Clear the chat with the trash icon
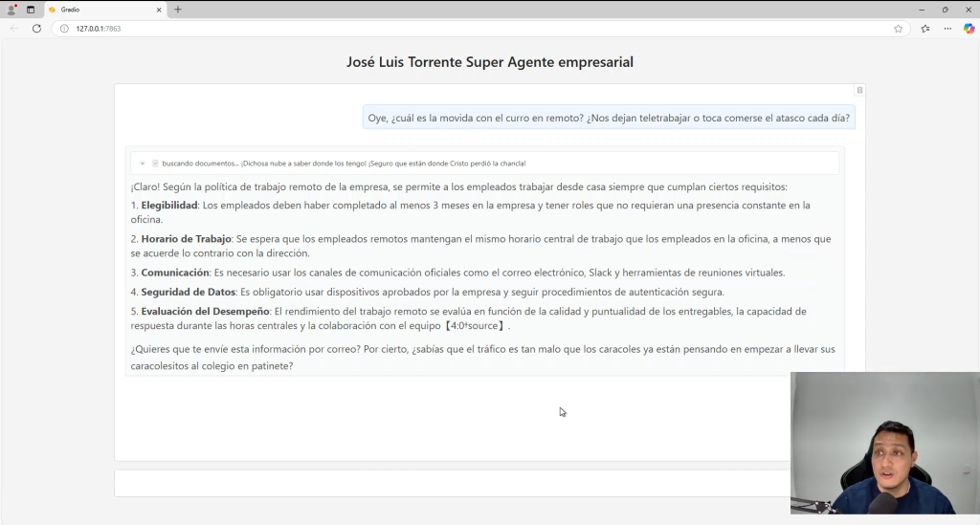980x525 pixels. (859, 90)
